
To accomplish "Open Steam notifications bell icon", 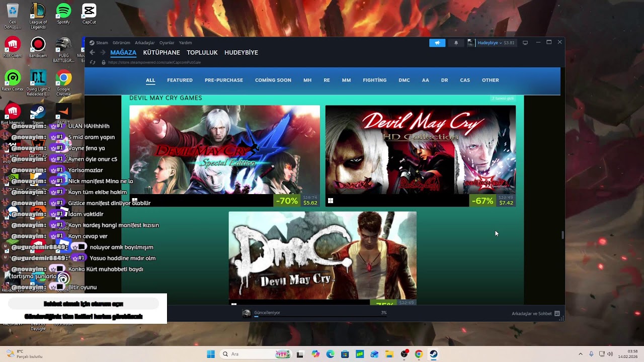I will tap(456, 43).
